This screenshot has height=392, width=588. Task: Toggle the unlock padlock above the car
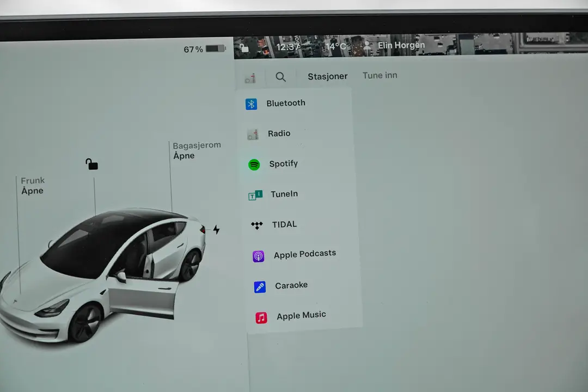pyautogui.click(x=91, y=164)
